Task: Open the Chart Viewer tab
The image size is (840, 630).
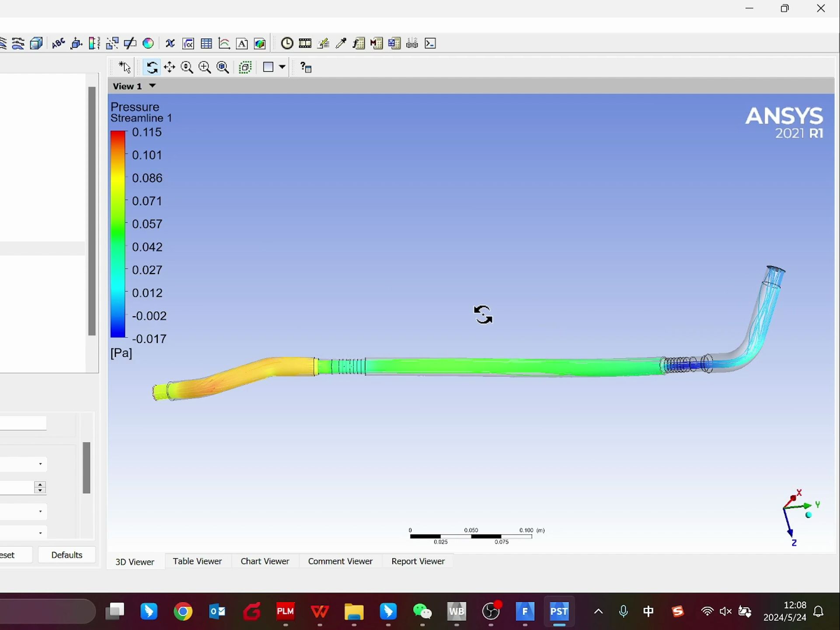Action: click(265, 561)
